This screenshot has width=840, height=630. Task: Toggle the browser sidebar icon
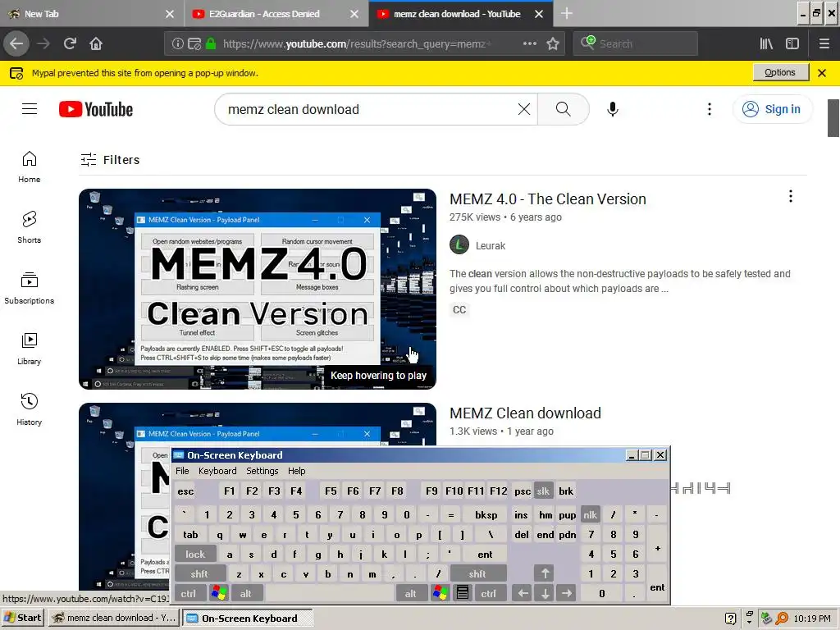[x=792, y=43]
